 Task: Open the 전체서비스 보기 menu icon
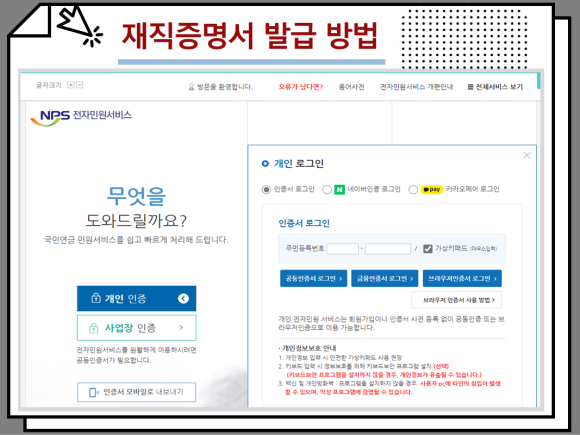coord(471,87)
